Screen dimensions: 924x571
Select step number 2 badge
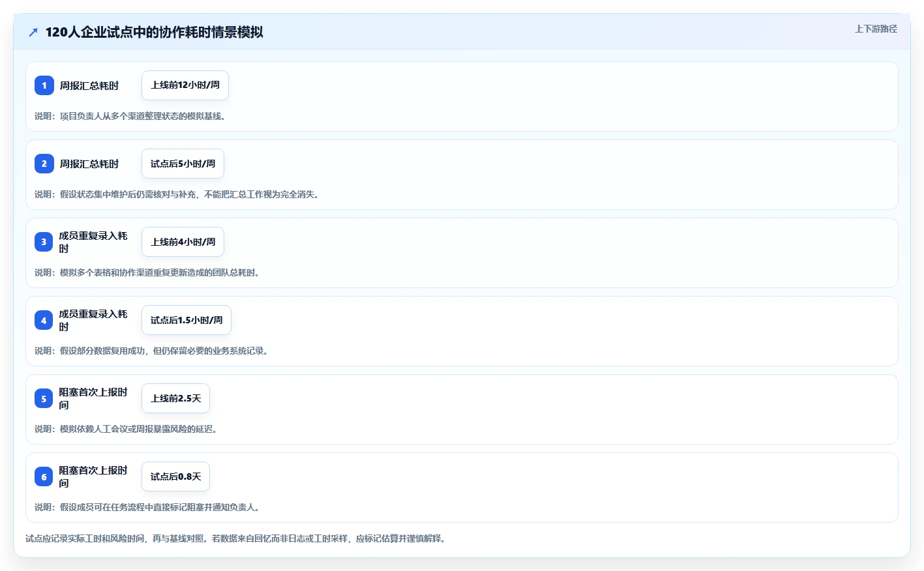(x=44, y=164)
